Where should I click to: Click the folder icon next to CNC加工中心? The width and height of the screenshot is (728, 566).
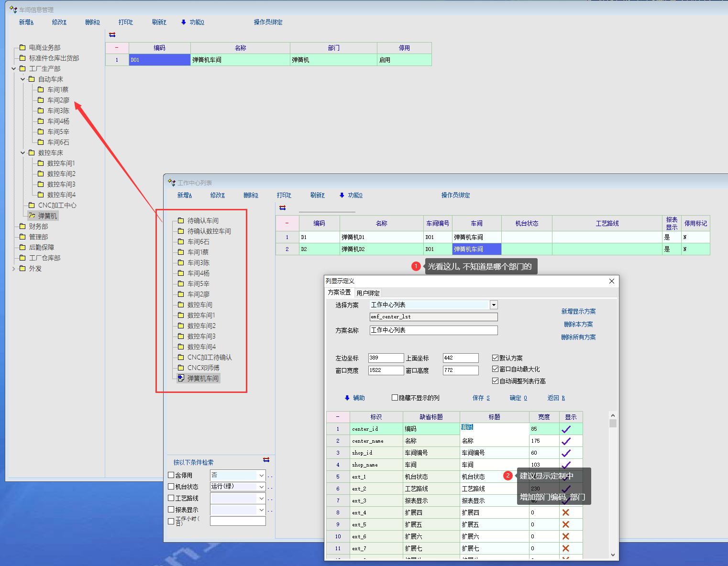(x=32, y=206)
